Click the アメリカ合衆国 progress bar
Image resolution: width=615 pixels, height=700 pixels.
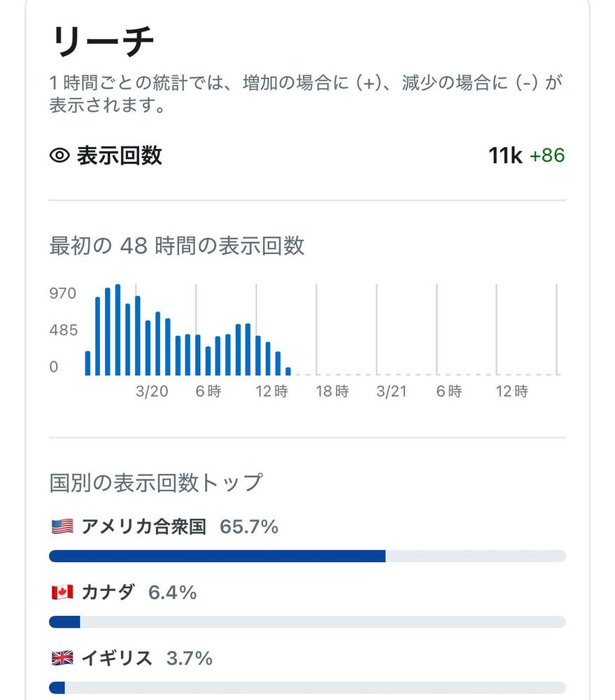pyautogui.click(x=307, y=556)
